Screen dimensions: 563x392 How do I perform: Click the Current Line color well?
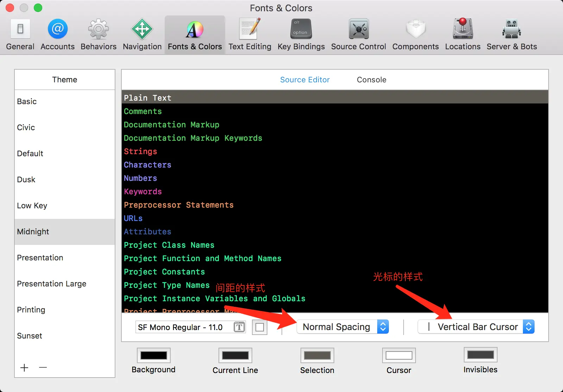tap(235, 355)
